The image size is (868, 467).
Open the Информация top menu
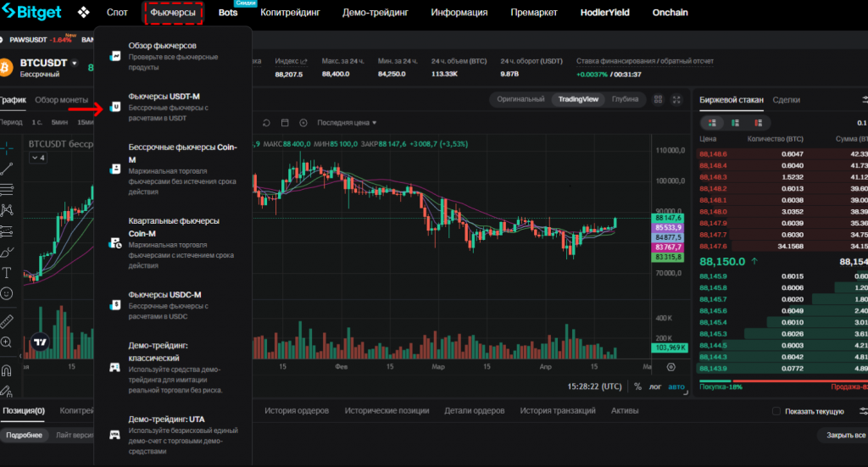459,12
